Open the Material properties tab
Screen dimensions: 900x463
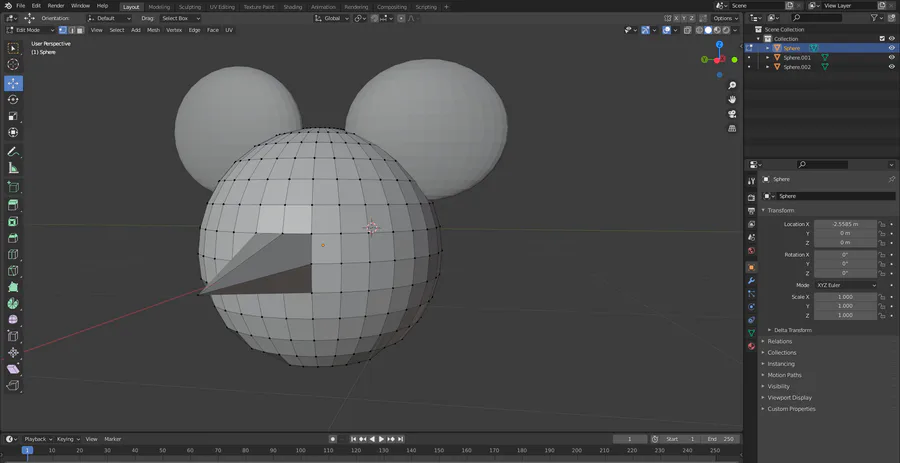coord(751,347)
